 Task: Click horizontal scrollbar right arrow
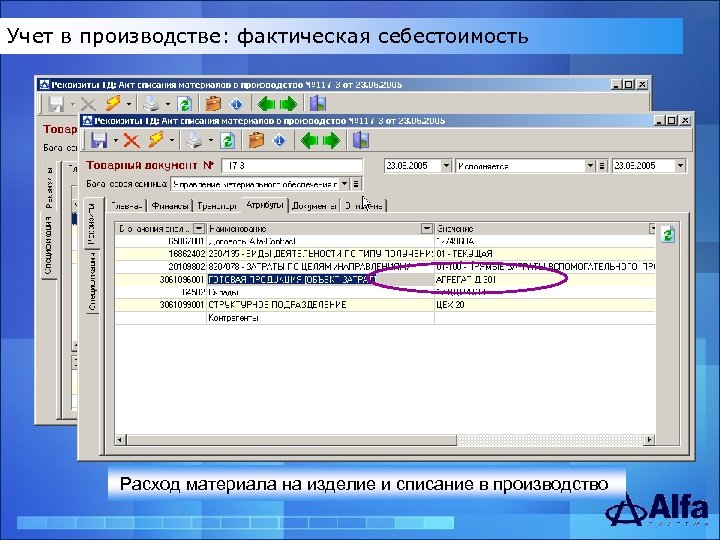(649, 440)
